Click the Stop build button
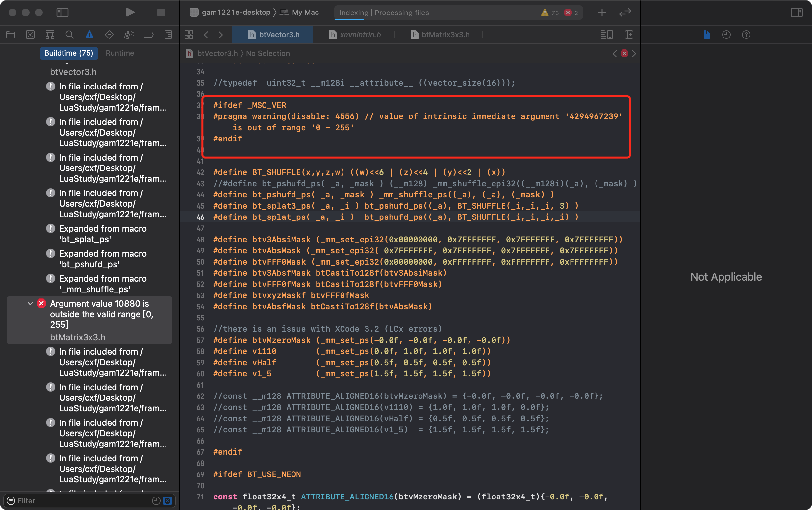This screenshot has height=510, width=812. click(161, 13)
